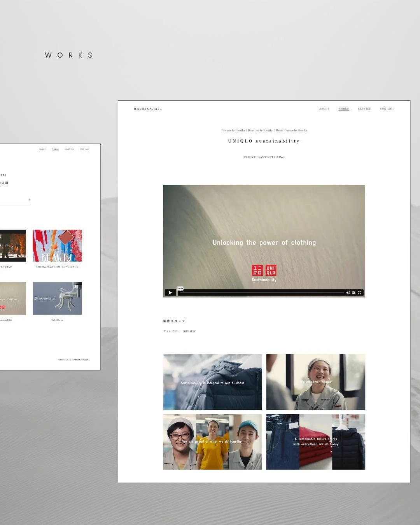Click the 'CLIENT : FAST RETAILING' text
The height and width of the screenshot is (525, 420).
(x=264, y=157)
